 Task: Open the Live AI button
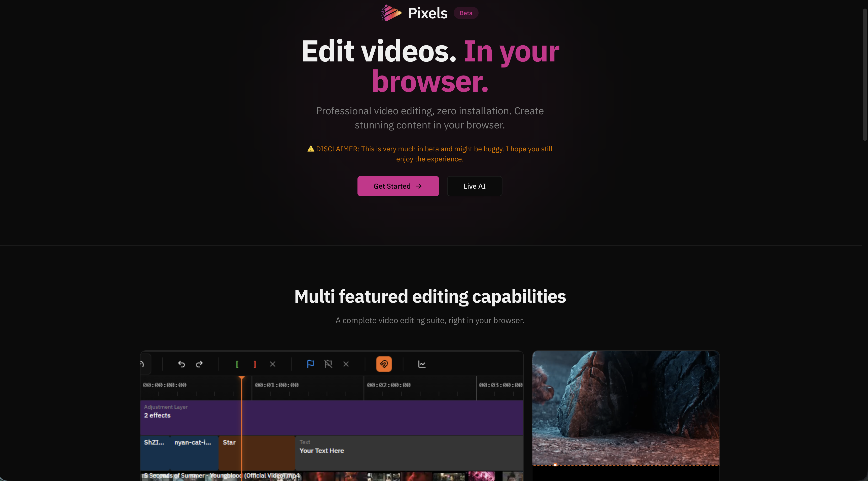coord(474,186)
